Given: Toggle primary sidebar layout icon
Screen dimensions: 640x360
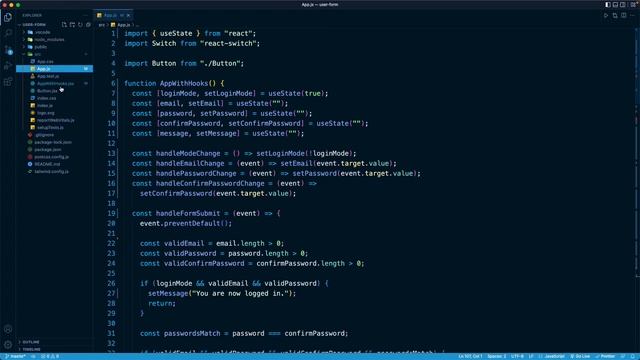Looking at the screenshot, I should tap(608, 4).
